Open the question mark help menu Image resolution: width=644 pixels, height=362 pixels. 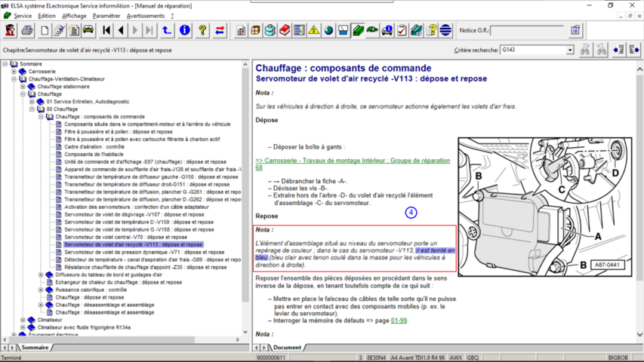(x=172, y=16)
